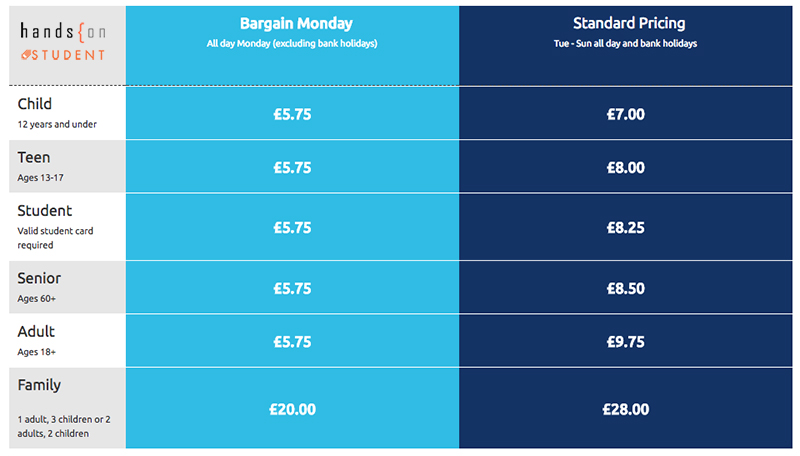
Task: Click the Student standard price £8.25
Action: click(x=626, y=227)
